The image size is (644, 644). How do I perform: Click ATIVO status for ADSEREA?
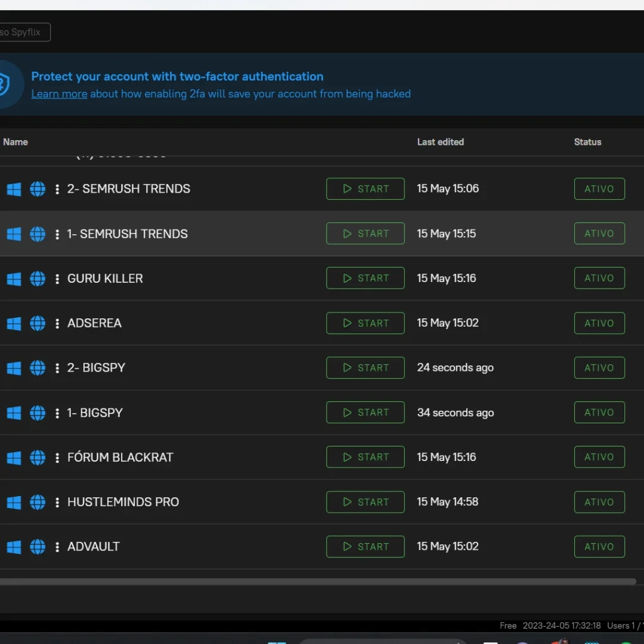(599, 323)
